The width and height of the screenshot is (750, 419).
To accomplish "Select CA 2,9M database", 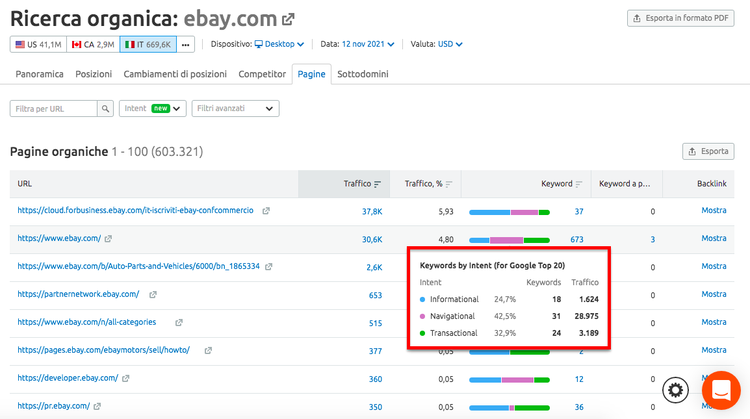I will click(x=93, y=44).
